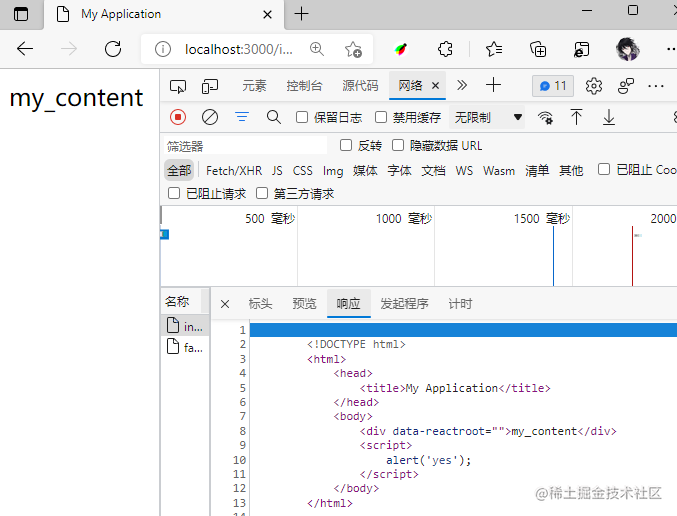Close the My Application browser tab
This screenshot has height=516, width=677.
coord(267,15)
